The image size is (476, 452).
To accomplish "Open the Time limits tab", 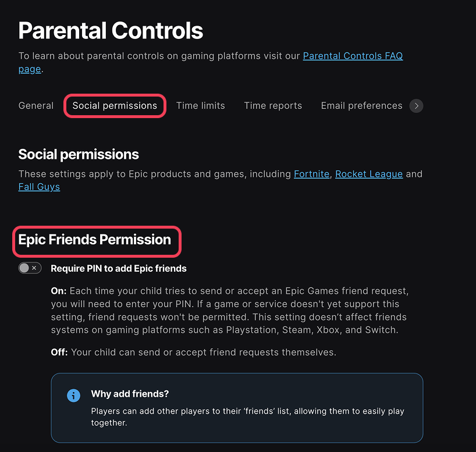I will (200, 105).
